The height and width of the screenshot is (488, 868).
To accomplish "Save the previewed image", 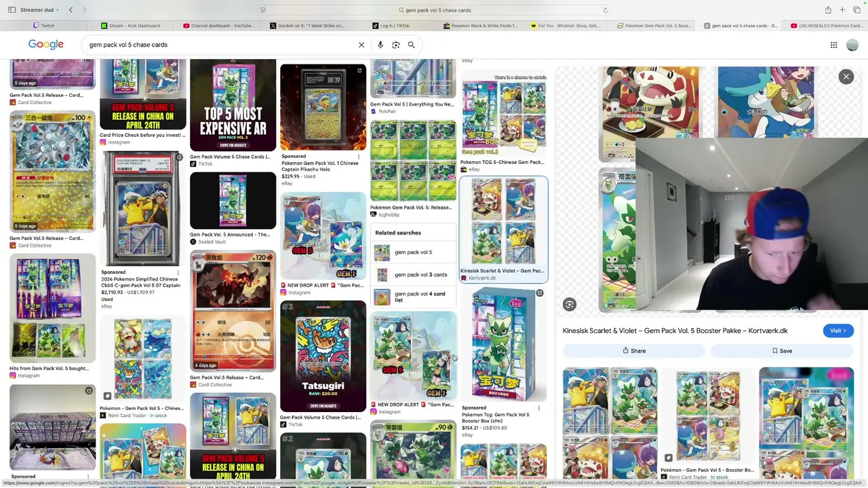I will [782, 351].
